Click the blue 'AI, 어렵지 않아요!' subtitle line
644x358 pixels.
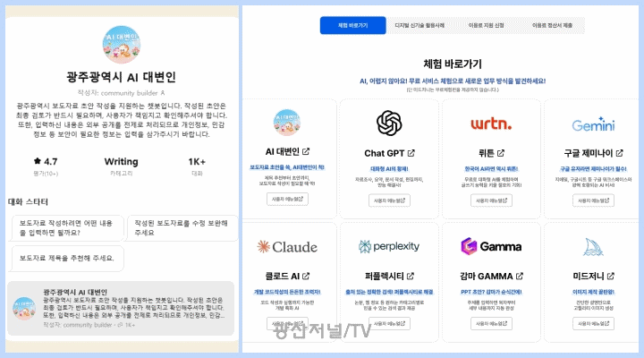[453, 81]
